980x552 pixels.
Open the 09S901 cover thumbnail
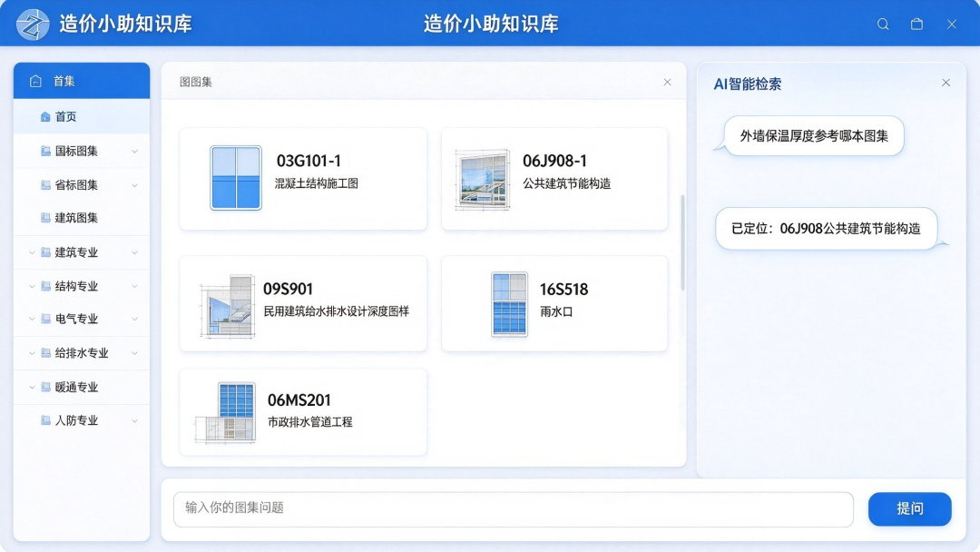pyautogui.click(x=227, y=306)
